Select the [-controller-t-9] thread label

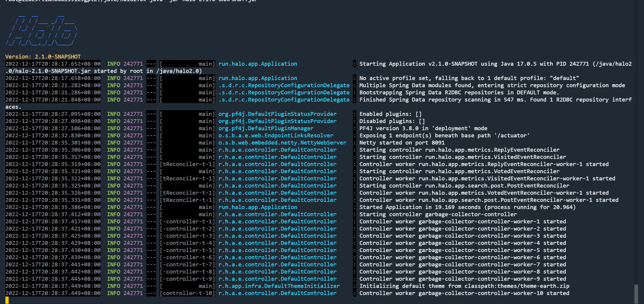click(x=188, y=279)
